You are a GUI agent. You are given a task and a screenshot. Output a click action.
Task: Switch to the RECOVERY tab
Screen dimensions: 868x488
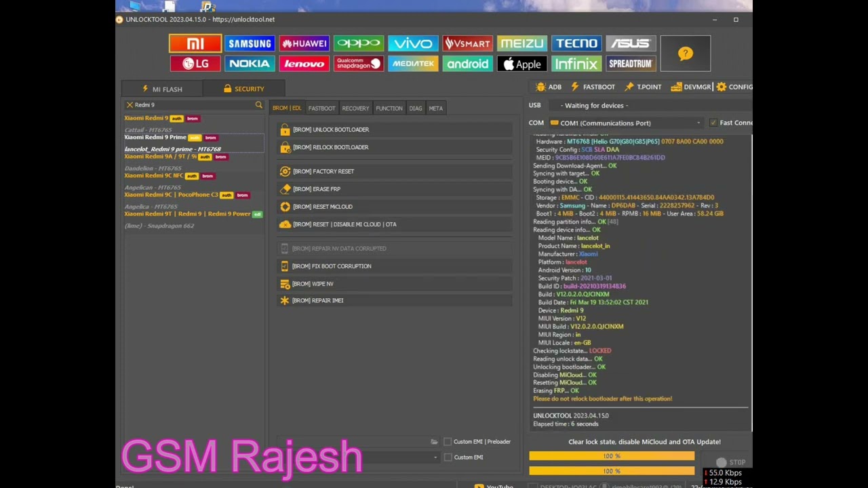tap(355, 108)
